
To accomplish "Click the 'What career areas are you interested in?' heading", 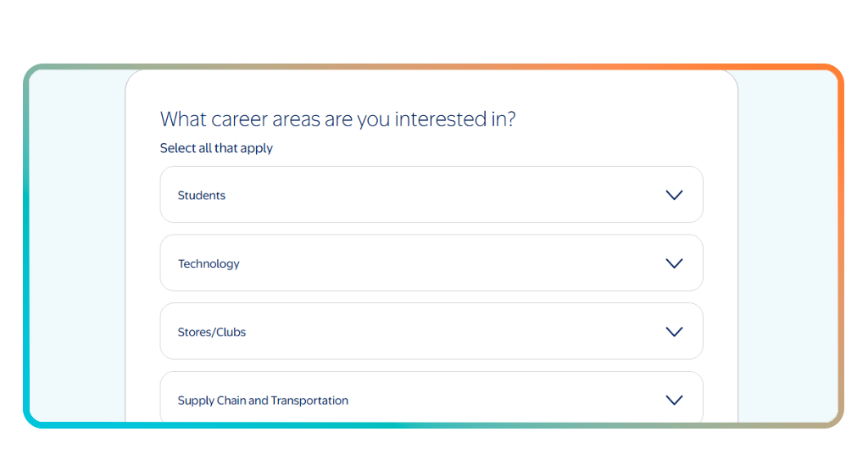I will tap(337, 119).
